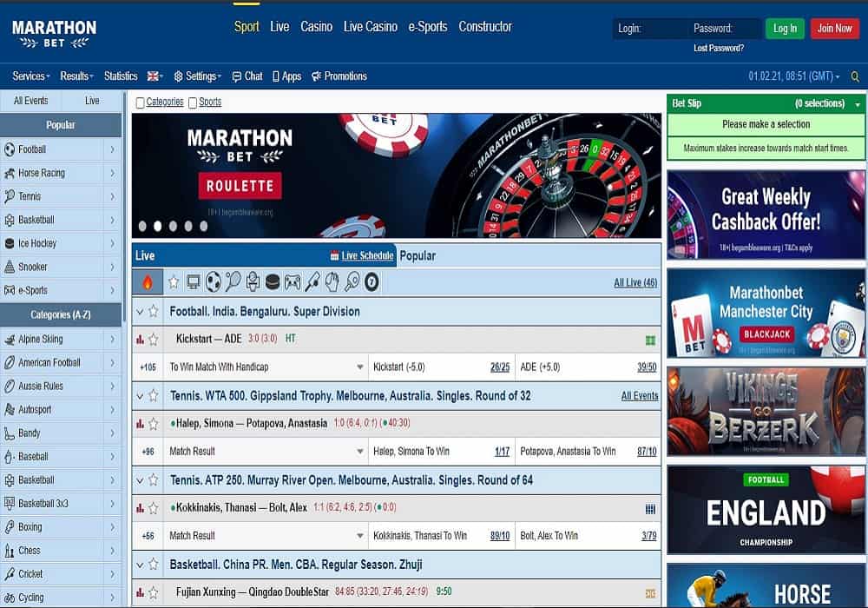The height and width of the screenshot is (608, 868).
Task: Open the language flag dropdown
Action: tap(155, 76)
